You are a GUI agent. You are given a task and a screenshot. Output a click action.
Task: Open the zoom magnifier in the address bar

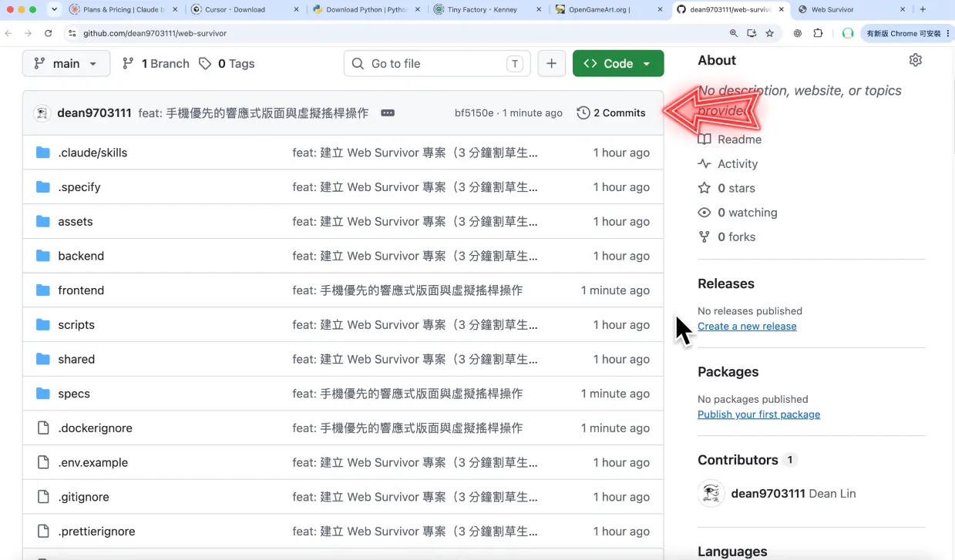tap(734, 34)
